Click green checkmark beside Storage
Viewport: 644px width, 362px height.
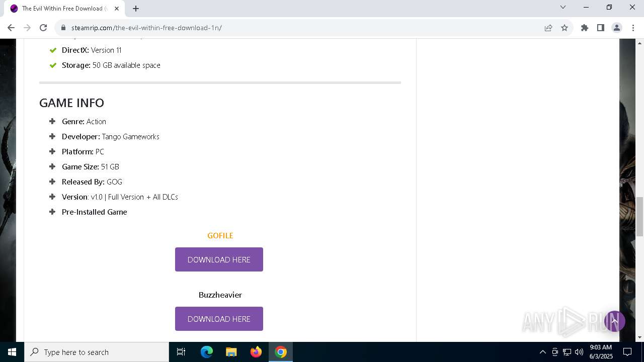pyautogui.click(x=53, y=65)
